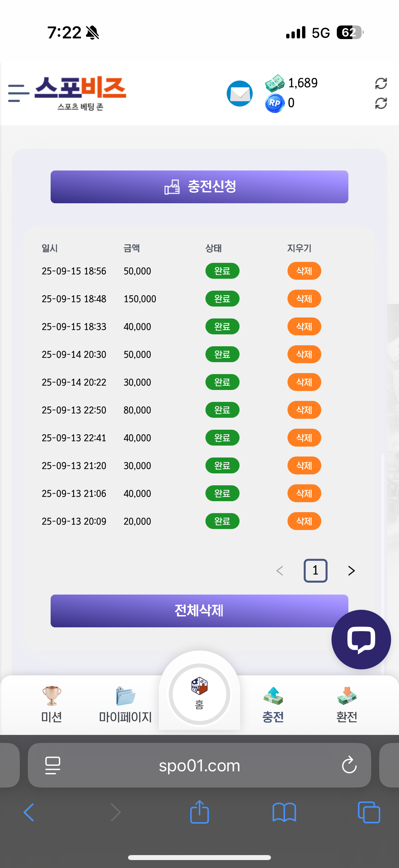The width and height of the screenshot is (399, 868).
Task: Go to 홈 from bottom bar
Action: tap(199, 694)
